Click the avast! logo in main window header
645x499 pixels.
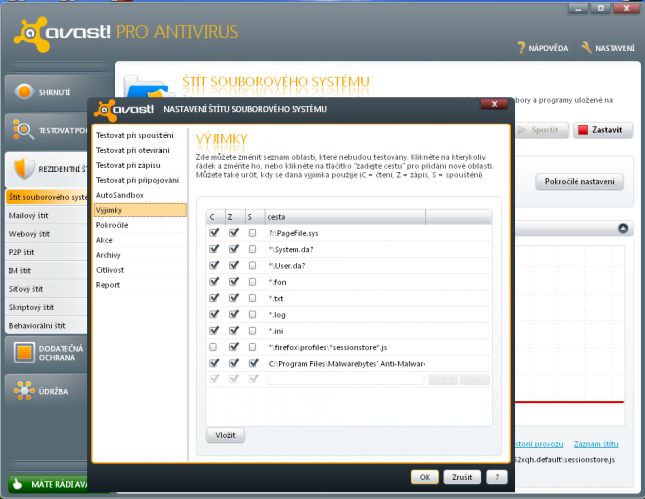click(62, 33)
